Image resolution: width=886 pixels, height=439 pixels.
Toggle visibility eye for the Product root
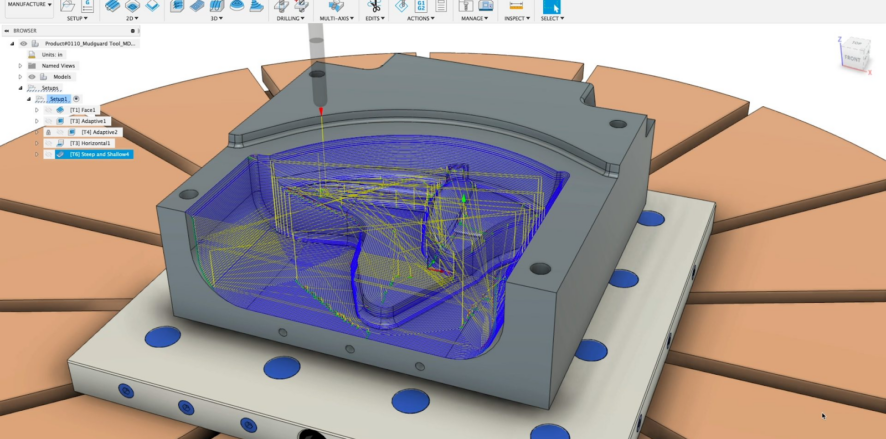pos(22,44)
